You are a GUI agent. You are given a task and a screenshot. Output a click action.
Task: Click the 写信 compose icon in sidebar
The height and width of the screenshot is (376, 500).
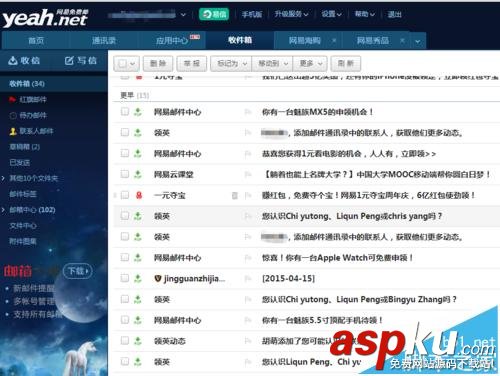[69, 60]
